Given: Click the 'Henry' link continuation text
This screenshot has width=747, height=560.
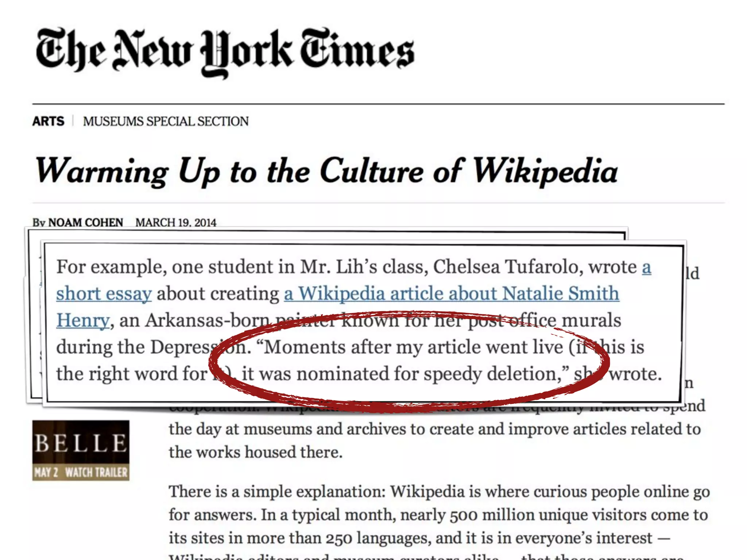Looking at the screenshot, I should pyautogui.click(x=83, y=320).
